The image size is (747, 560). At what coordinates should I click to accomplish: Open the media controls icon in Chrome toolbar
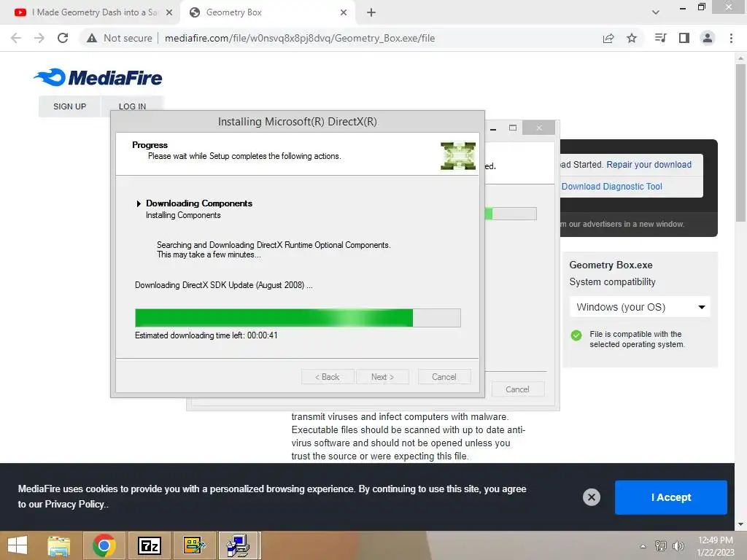point(660,38)
